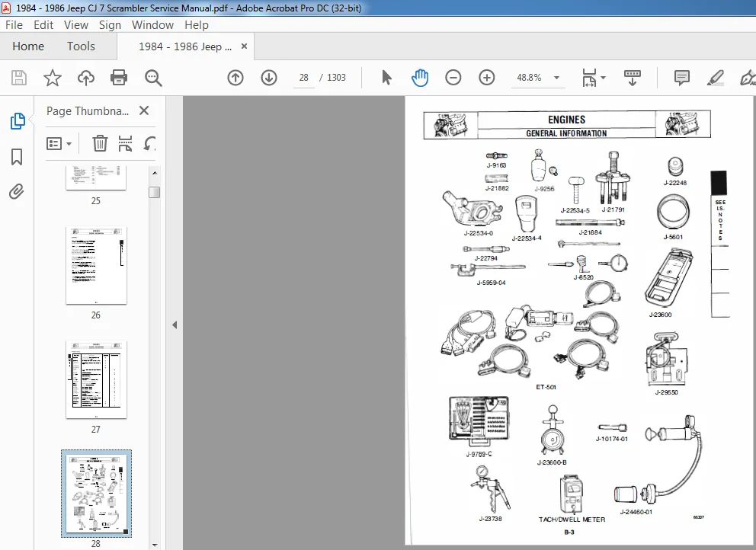
Task: Click the Save file icon
Action: point(19,78)
